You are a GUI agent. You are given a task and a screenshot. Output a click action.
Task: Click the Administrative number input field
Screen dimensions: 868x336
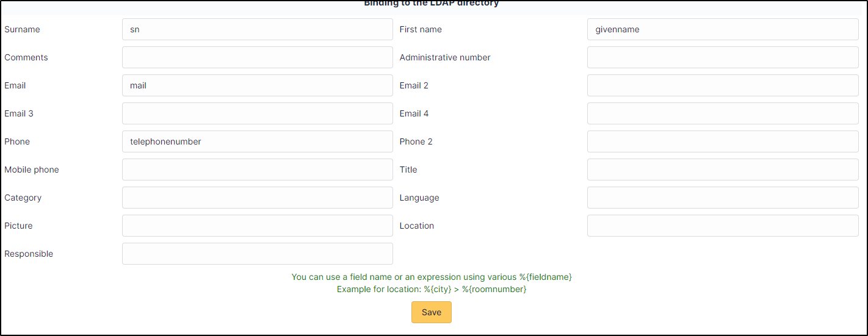(723, 57)
